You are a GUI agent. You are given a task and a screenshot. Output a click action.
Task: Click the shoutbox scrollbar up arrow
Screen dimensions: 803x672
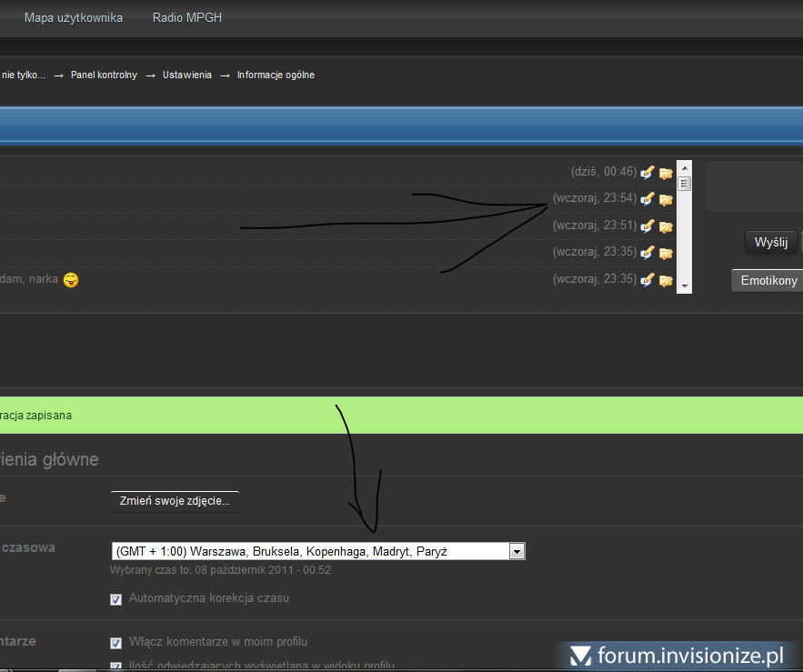(x=685, y=167)
